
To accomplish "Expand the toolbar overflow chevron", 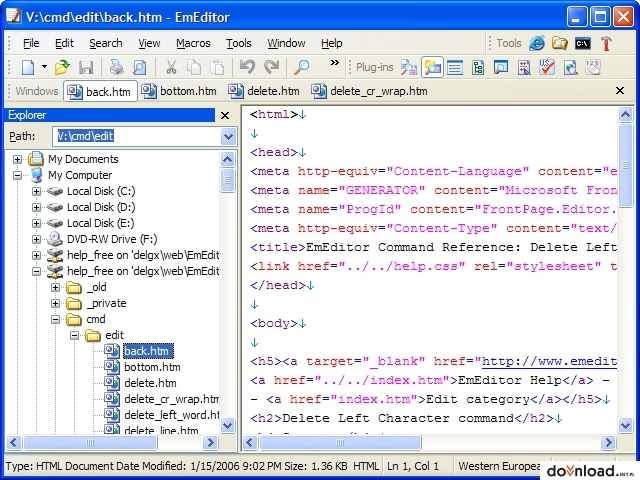I will point(335,62).
